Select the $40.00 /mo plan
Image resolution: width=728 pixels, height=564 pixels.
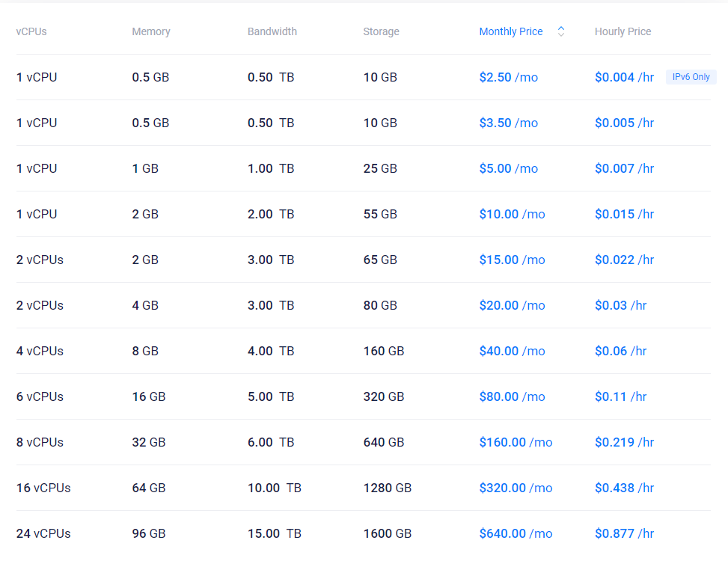[x=512, y=351]
